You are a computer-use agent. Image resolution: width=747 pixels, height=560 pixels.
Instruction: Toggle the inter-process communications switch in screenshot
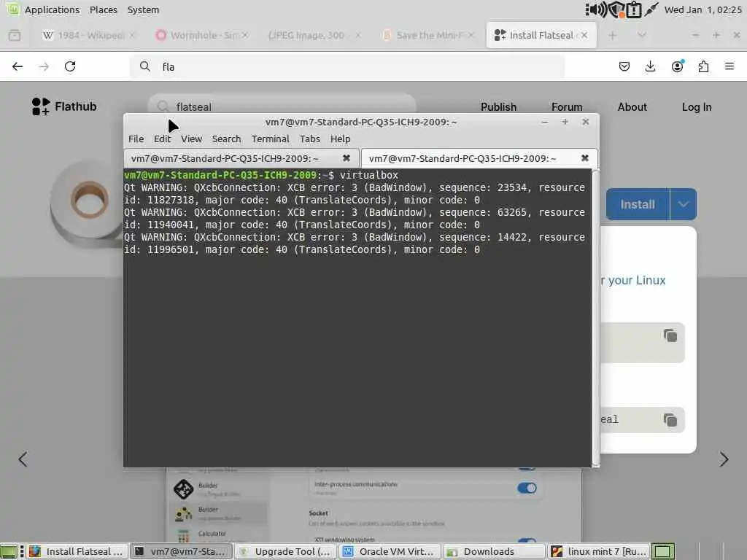pyautogui.click(x=527, y=488)
